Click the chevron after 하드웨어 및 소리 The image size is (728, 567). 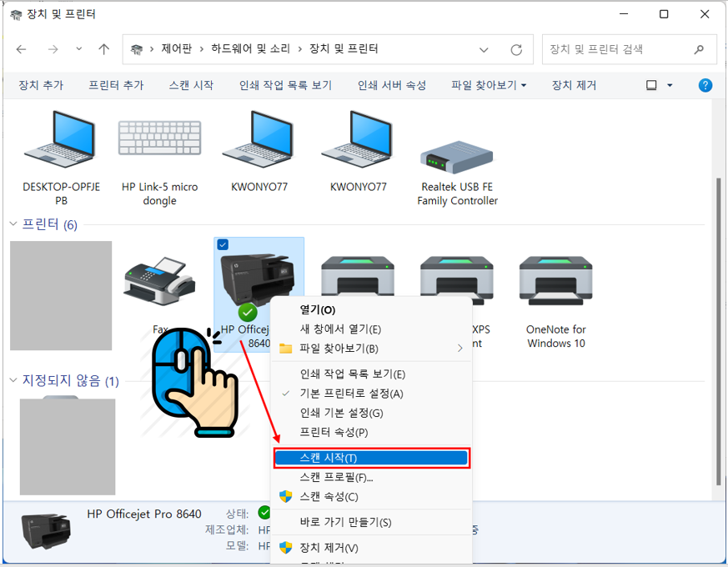(300, 49)
